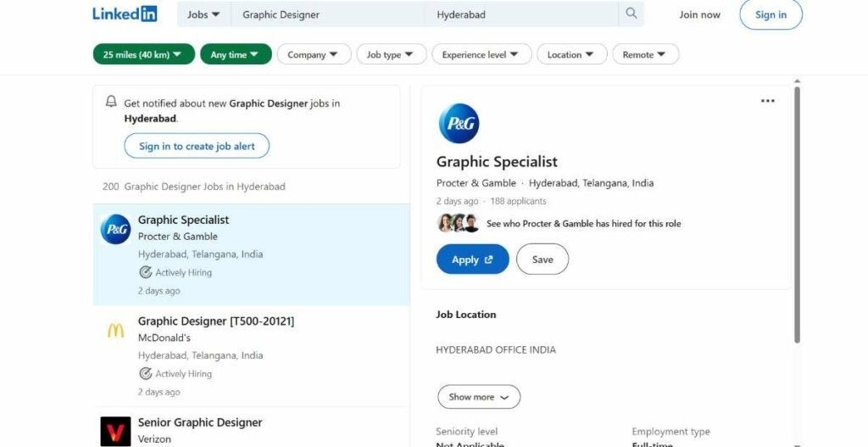The height and width of the screenshot is (447, 868).
Task: Click the McDonald's logo in job list
Action: pos(115,331)
